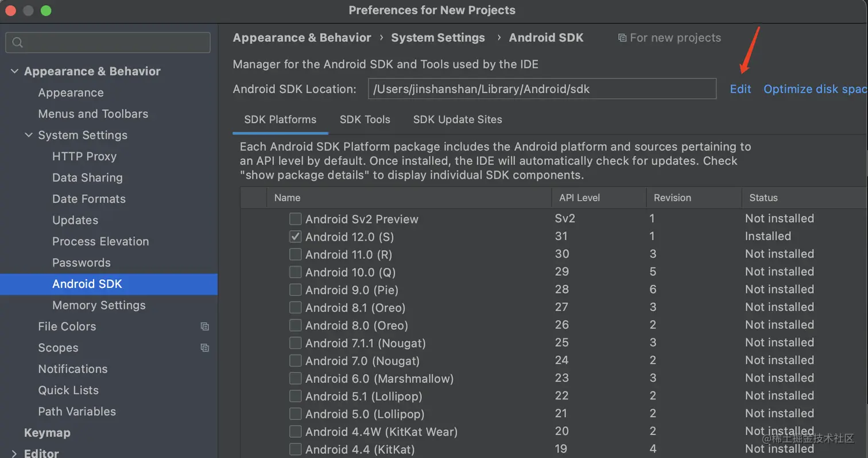The width and height of the screenshot is (868, 458).
Task: Select Quick Lists in the sidebar
Action: point(68,390)
